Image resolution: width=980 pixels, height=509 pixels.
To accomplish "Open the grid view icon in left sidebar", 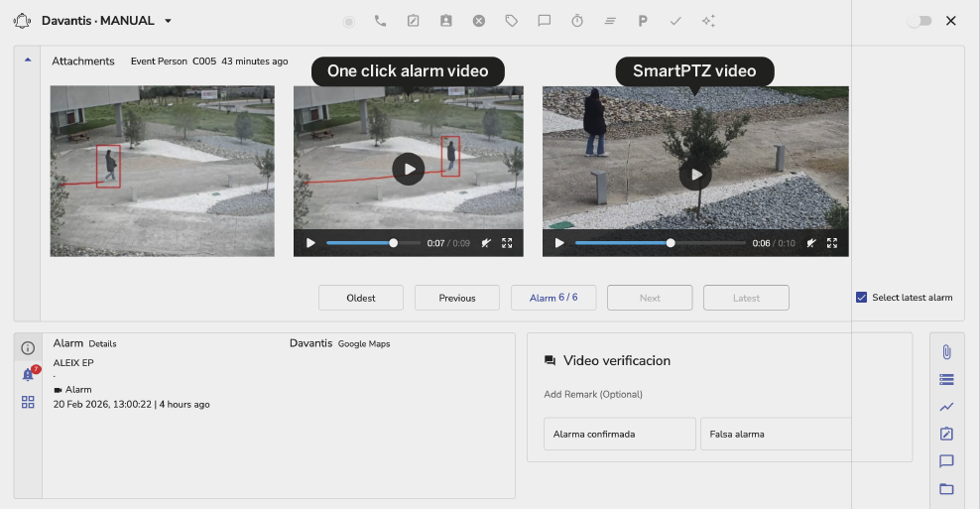I will (x=28, y=402).
